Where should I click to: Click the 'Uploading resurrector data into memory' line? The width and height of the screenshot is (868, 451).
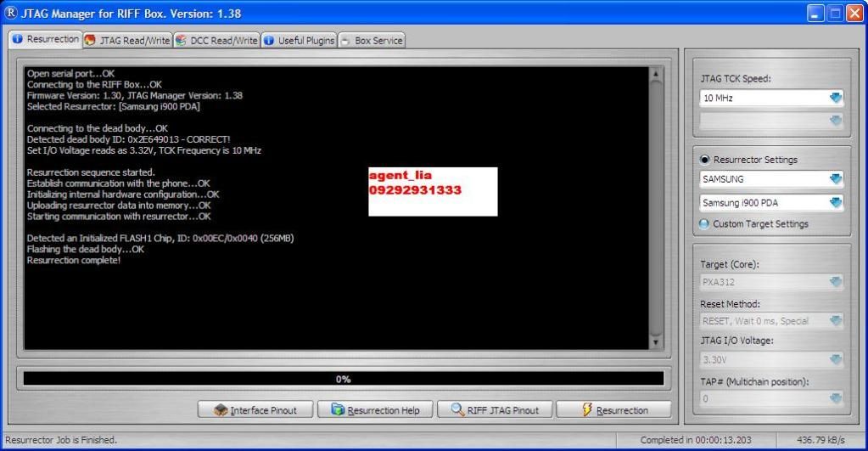(119, 206)
